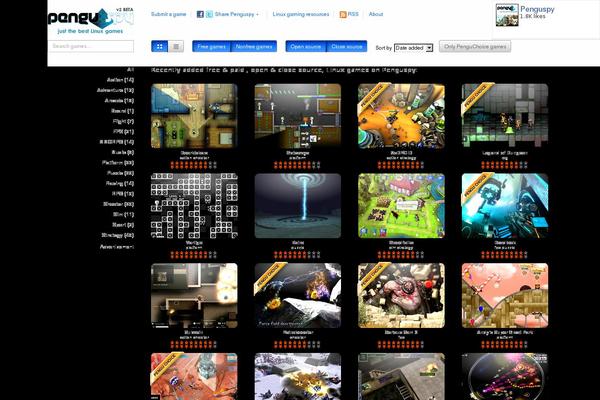Image resolution: width=600 pixels, height=400 pixels.
Task: Select the FPS category
Action: pos(123,132)
